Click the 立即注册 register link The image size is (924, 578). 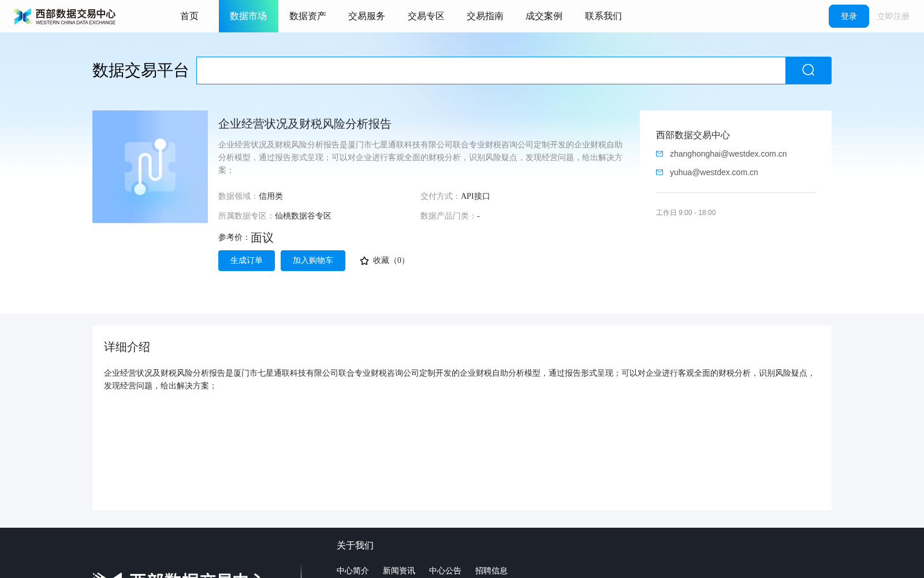pos(893,16)
